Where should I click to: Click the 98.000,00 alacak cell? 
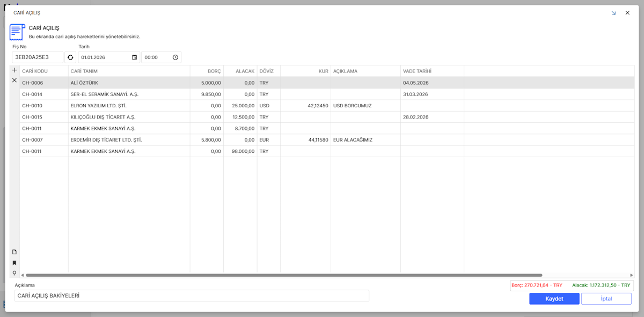tap(240, 151)
